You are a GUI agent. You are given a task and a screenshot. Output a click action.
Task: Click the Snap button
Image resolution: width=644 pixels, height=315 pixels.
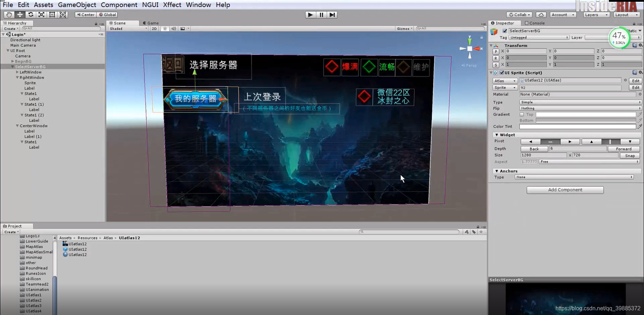(630, 155)
